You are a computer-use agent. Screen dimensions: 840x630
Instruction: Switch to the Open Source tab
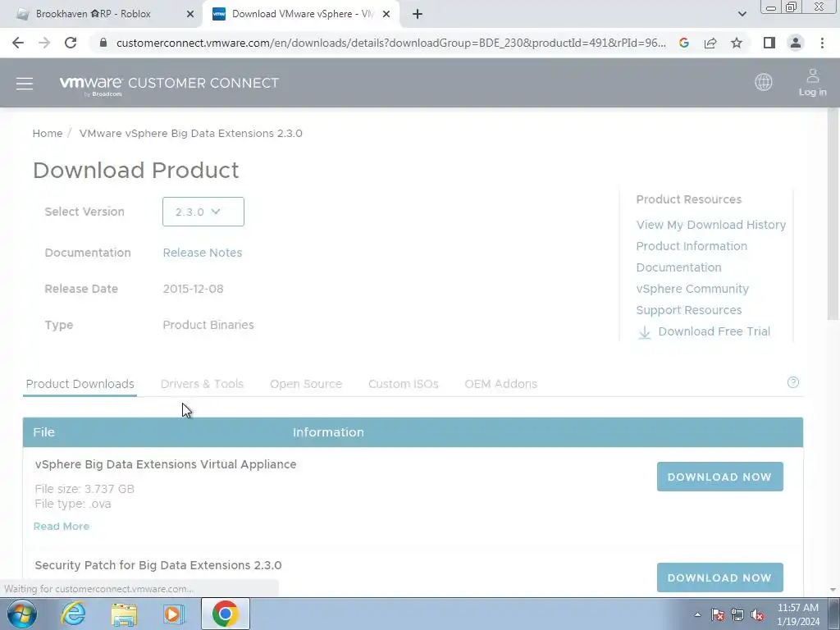pyautogui.click(x=306, y=384)
